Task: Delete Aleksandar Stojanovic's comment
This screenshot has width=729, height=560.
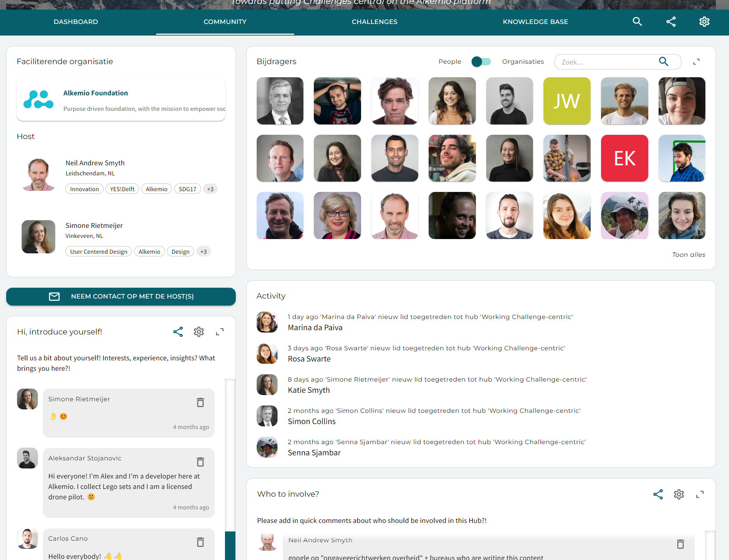Action: 200,462
